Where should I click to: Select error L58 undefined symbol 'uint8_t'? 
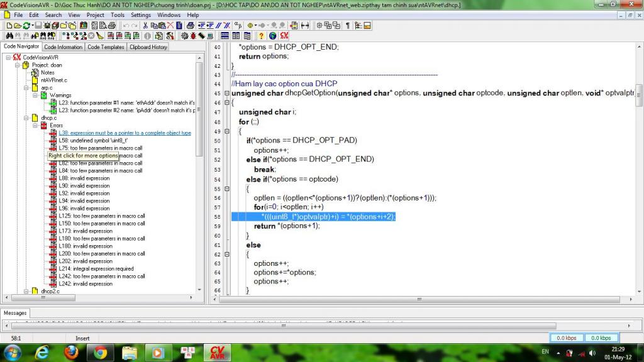[x=93, y=140]
